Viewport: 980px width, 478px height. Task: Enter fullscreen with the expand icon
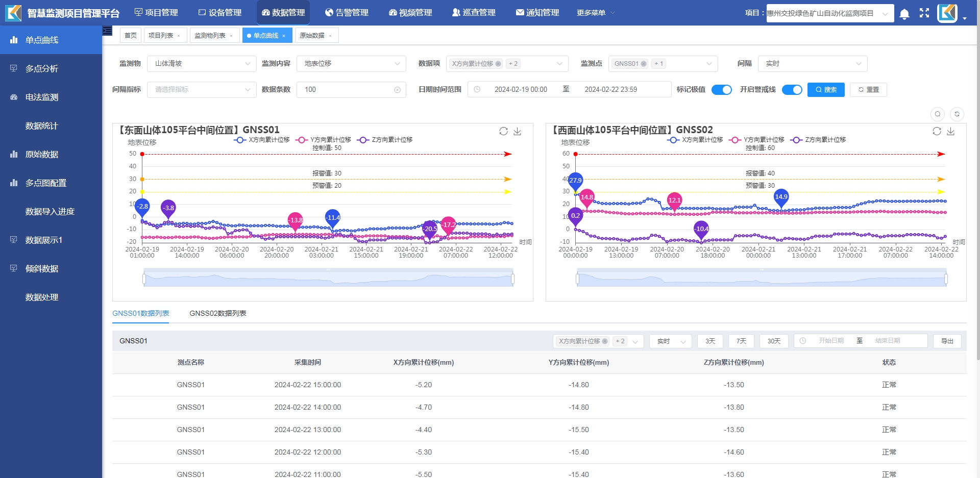tap(924, 13)
